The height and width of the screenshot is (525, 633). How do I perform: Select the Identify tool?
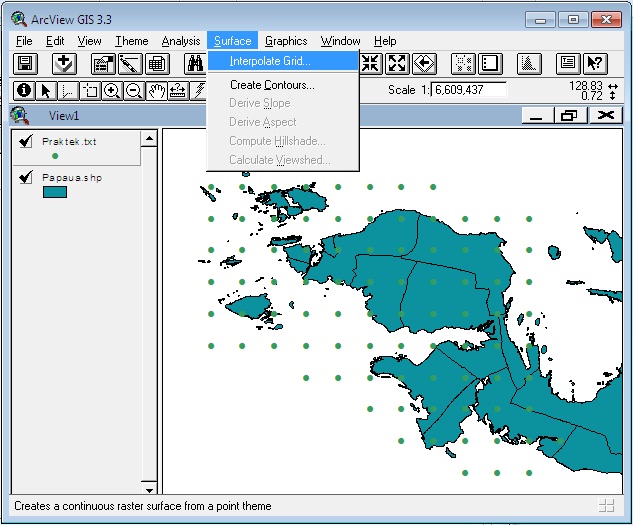click(x=24, y=90)
